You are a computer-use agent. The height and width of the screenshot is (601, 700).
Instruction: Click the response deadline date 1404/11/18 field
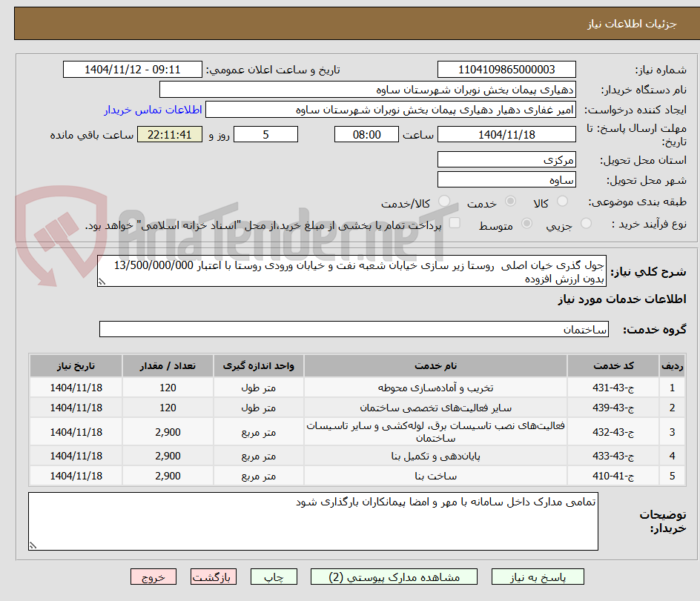[506, 134]
